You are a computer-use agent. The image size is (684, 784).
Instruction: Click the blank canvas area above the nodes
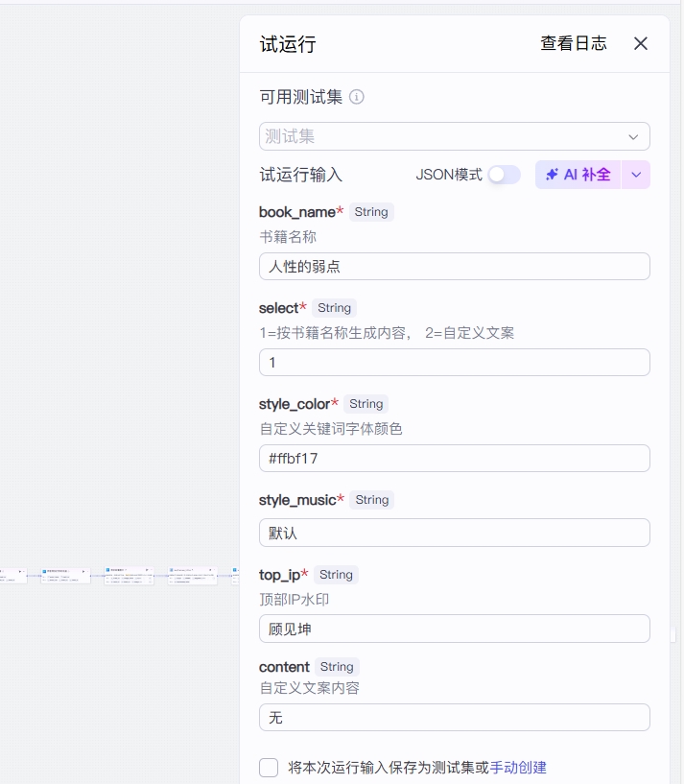115,288
